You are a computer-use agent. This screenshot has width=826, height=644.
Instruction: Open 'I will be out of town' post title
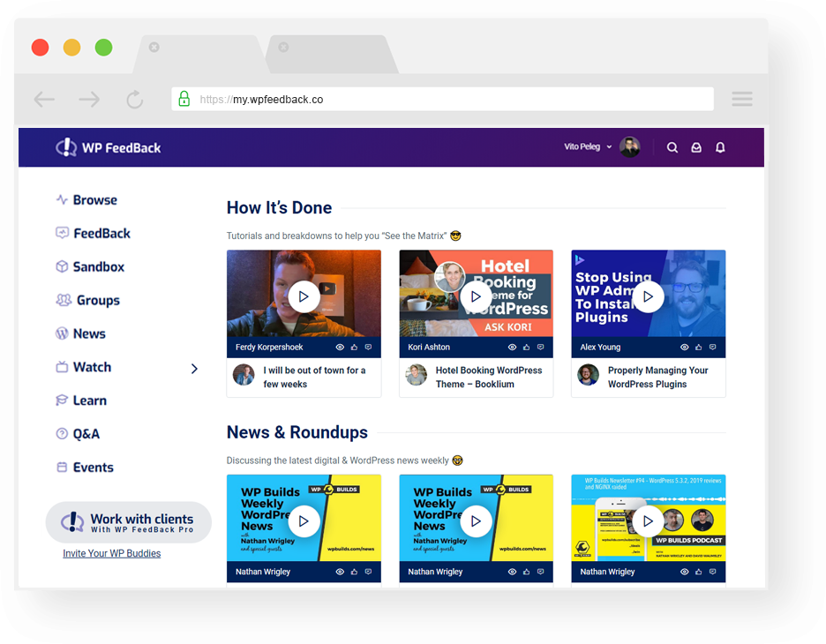[314, 377]
